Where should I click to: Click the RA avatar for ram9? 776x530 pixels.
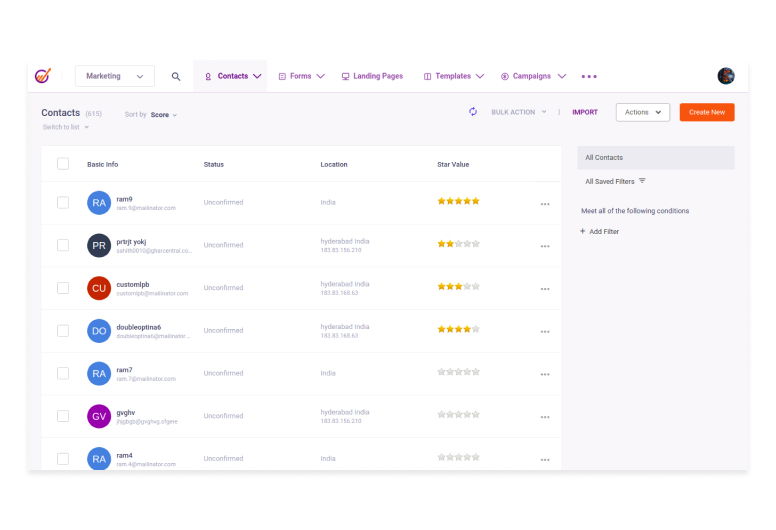(x=99, y=202)
